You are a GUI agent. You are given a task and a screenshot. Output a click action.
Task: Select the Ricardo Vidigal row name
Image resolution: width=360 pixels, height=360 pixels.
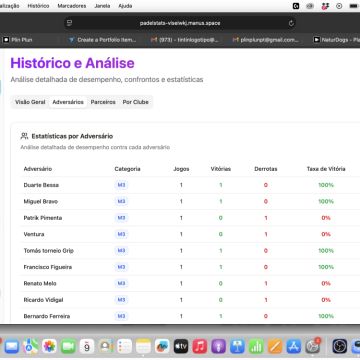(x=43, y=300)
